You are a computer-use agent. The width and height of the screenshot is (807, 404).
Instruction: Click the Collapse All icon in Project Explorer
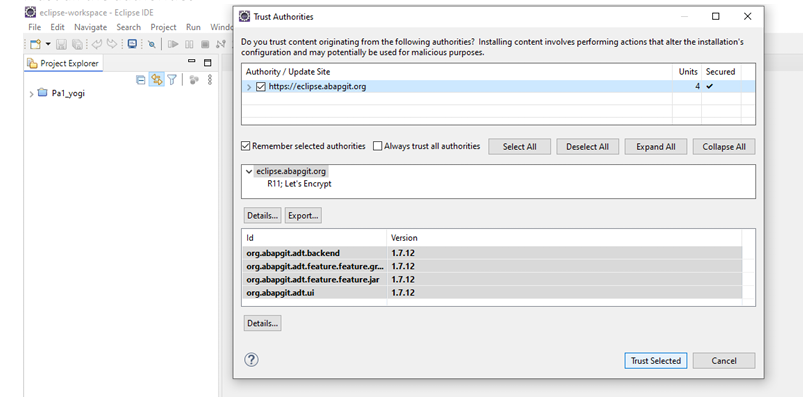[141, 80]
